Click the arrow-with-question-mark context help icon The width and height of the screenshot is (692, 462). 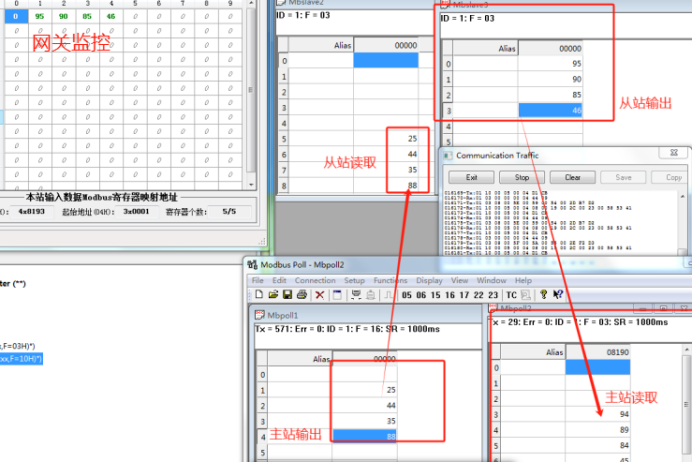click(558, 294)
